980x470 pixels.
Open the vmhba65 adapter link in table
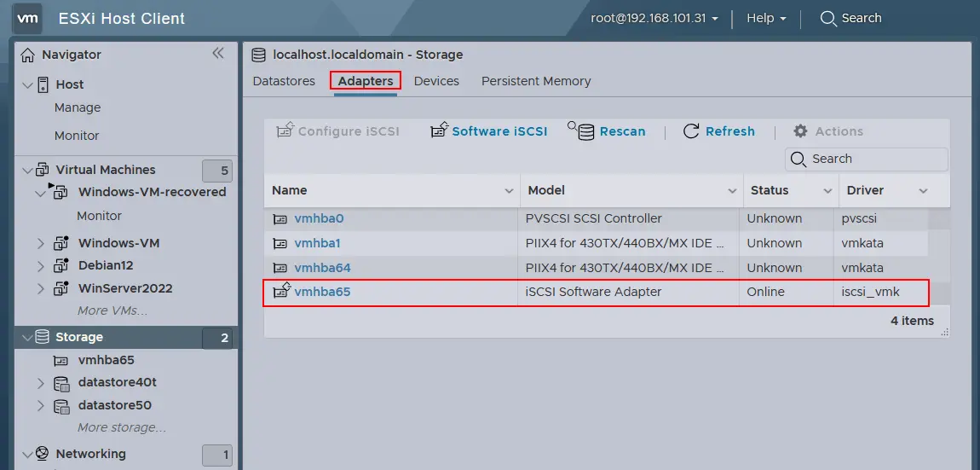[322, 293]
